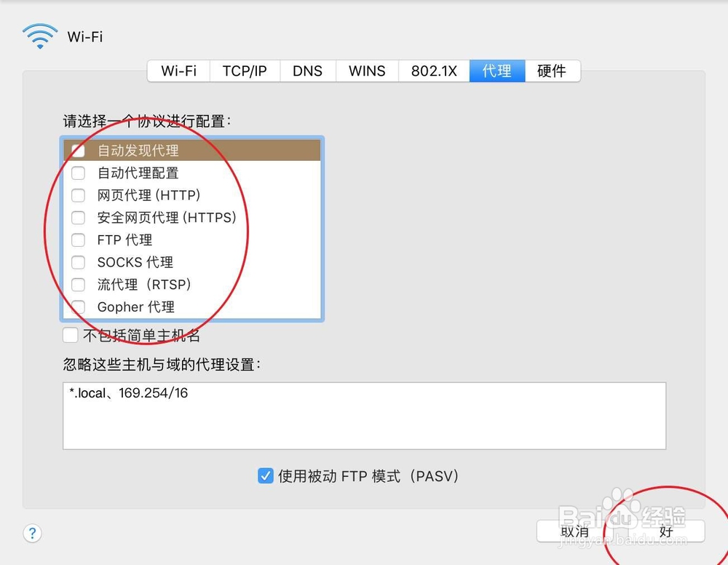Open the DNS tab
Viewport: 728px width, 565px height.
tap(307, 71)
